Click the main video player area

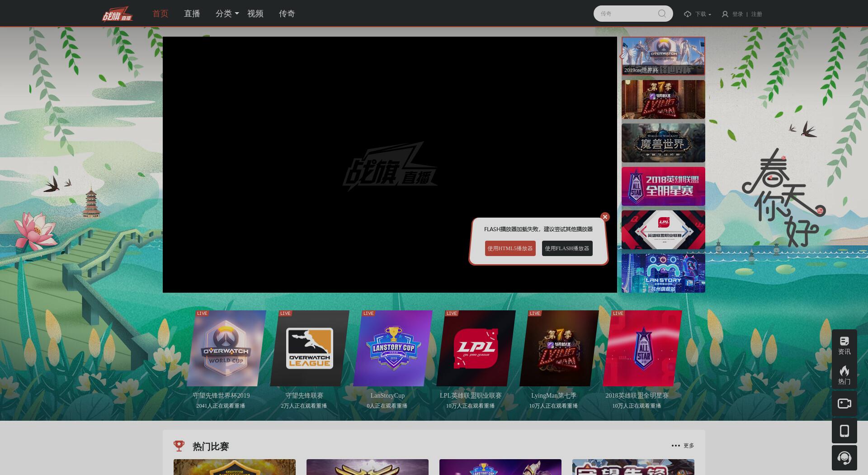pos(390,165)
